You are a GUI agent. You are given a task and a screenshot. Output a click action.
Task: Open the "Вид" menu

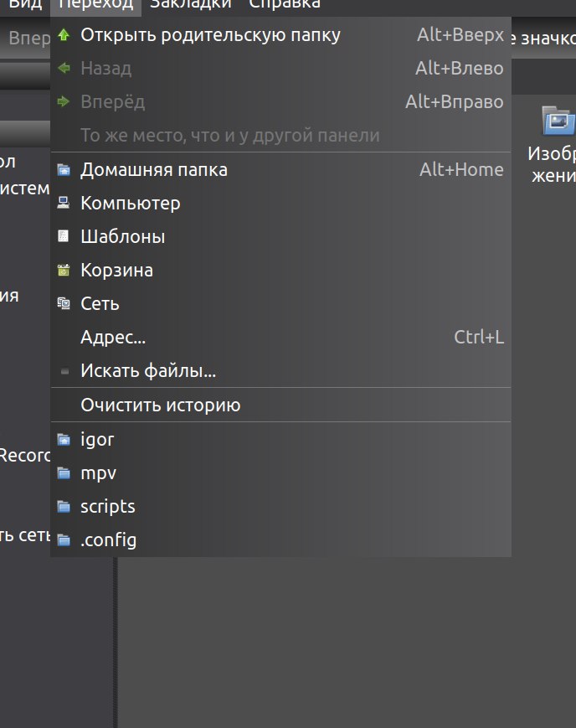tap(25, 5)
